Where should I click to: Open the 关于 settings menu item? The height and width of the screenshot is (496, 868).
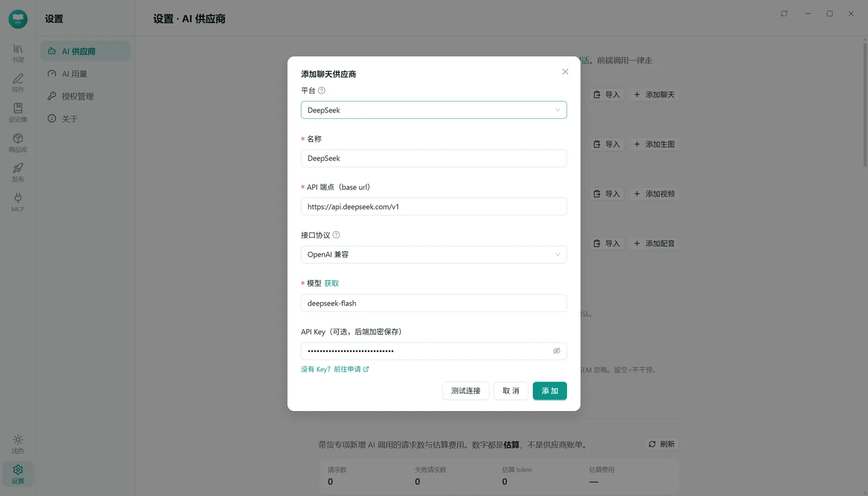tap(85, 119)
